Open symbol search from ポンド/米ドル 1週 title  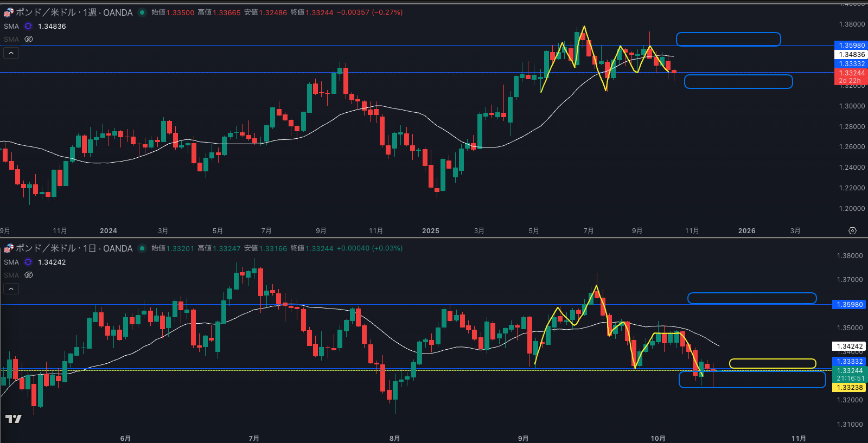pyautogui.click(x=74, y=12)
